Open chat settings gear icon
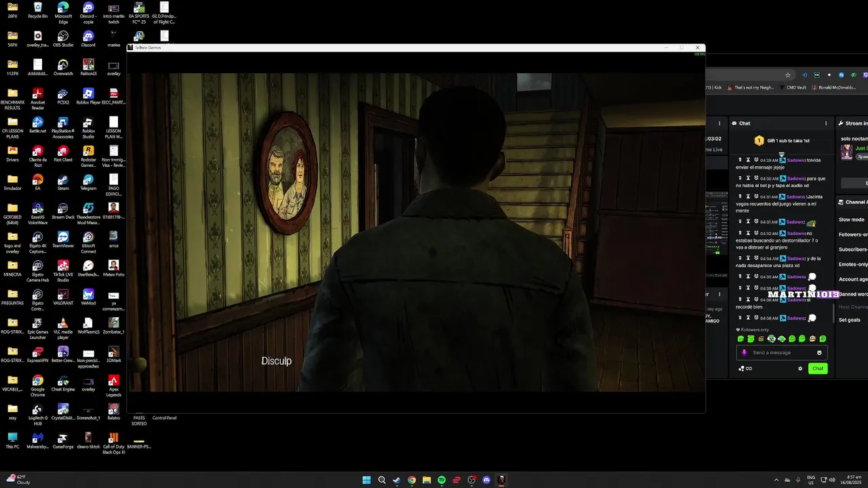868x488 pixels. click(800, 369)
